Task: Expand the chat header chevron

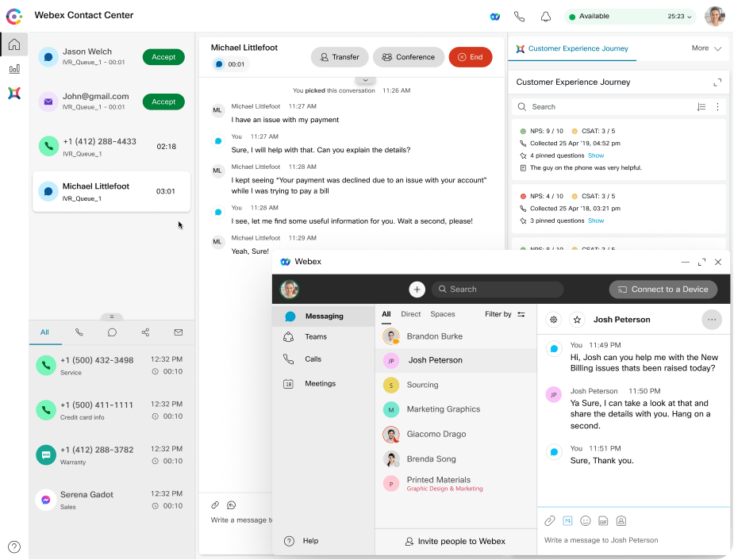Action: pyautogui.click(x=365, y=80)
